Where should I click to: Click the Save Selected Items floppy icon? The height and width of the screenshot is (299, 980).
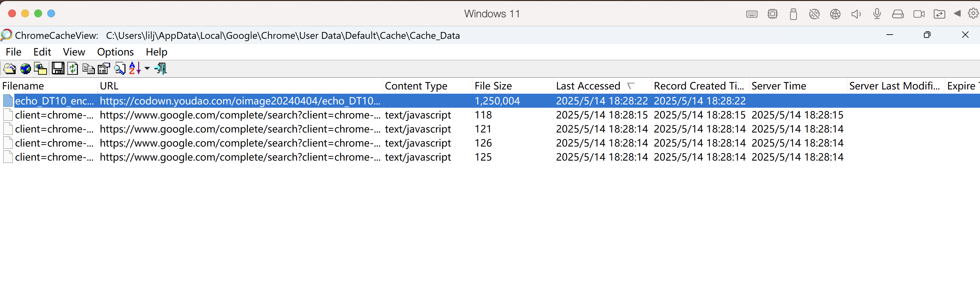[x=58, y=68]
